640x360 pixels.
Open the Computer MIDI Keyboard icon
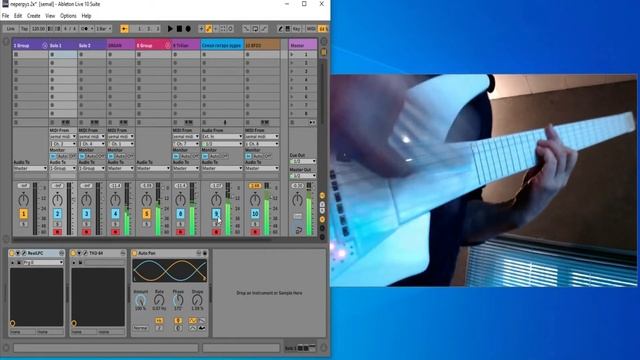click(287, 29)
